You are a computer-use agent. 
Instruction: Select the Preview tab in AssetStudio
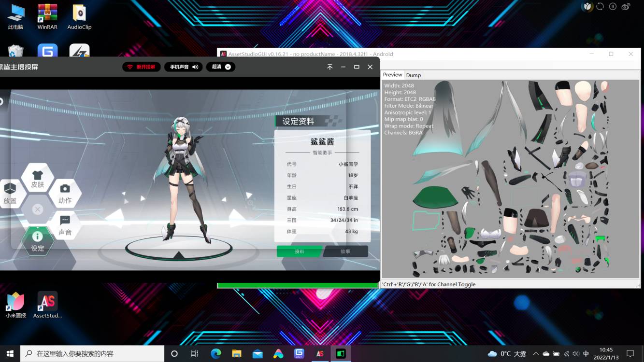(392, 75)
